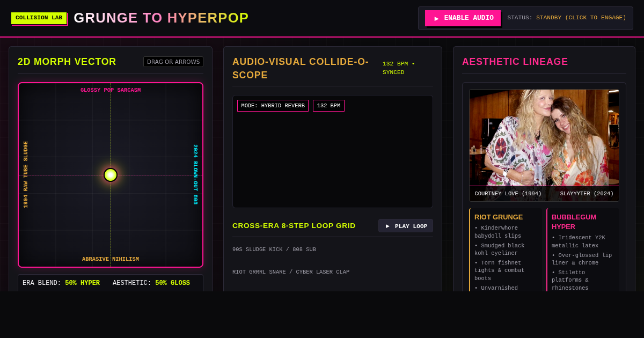Click the Kinderwhore babydoll slips item
Screen dimensions: 644x338
498,232
